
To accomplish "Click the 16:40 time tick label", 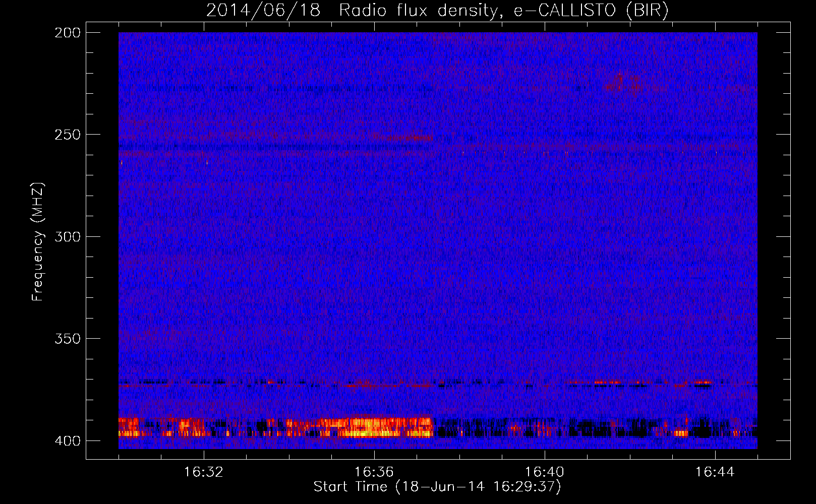I will point(545,472).
